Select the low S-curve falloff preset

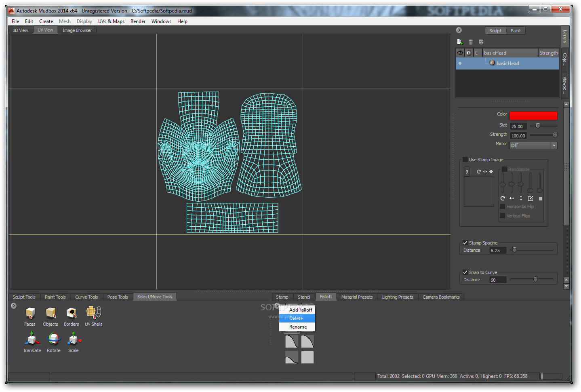292,357
